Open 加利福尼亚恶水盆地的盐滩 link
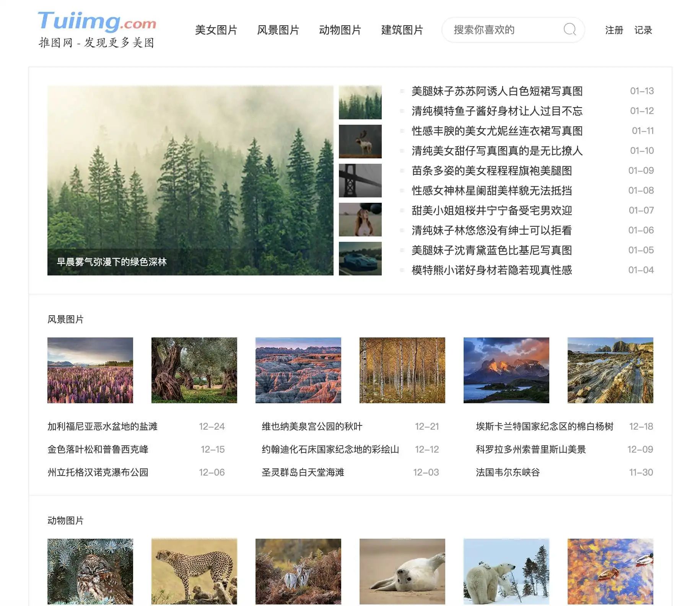The height and width of the screenshot is (606, 700). [x=103, y=427]
